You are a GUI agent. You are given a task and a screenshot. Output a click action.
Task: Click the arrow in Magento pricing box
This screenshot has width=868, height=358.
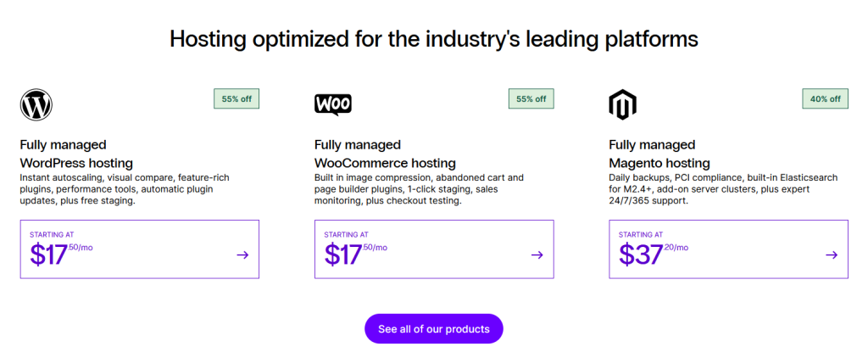[x=831, y=255]
